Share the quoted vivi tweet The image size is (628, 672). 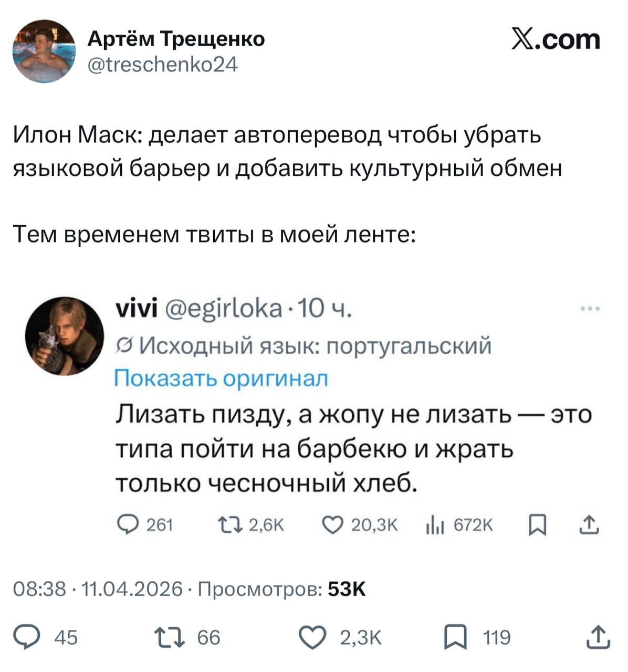[x=589, y=524]
